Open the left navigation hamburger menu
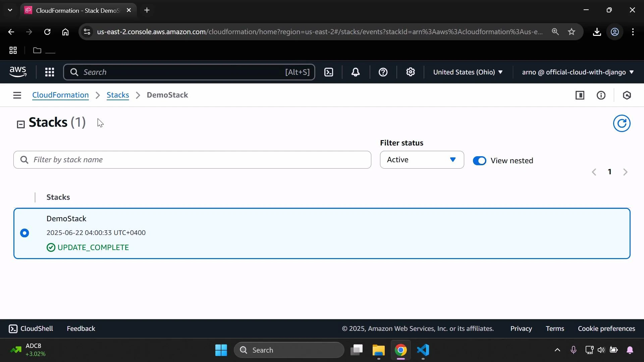 pyautogui.click(x=17, y=95)
